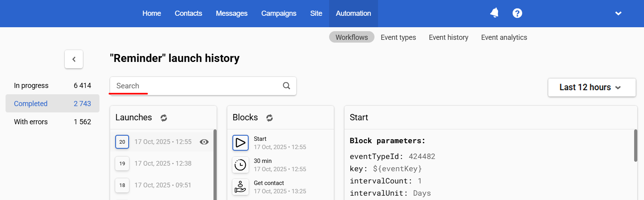This screenshot has height=200, width=644.
Task: Open the notifications bell
Action: (494, 13)
